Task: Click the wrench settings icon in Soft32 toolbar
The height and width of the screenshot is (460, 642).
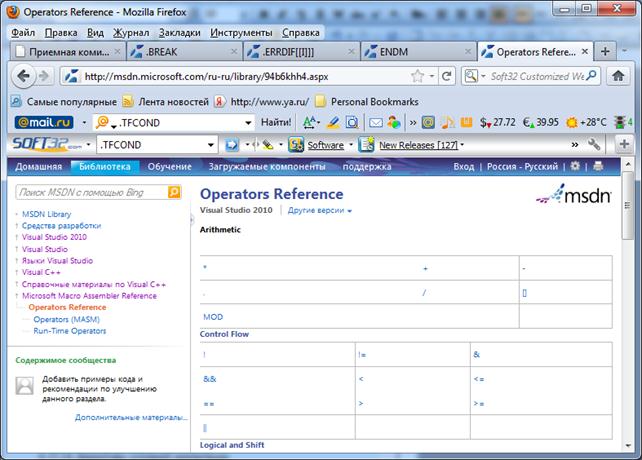Action: coord(594,144)
